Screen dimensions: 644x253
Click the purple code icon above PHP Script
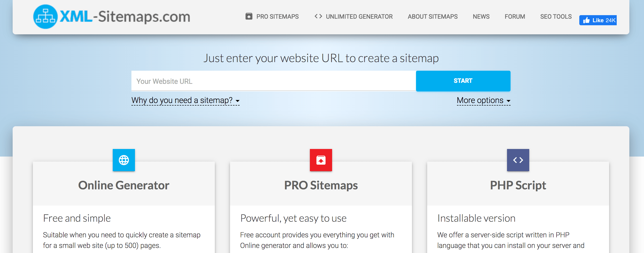click(x=518, y=160)
